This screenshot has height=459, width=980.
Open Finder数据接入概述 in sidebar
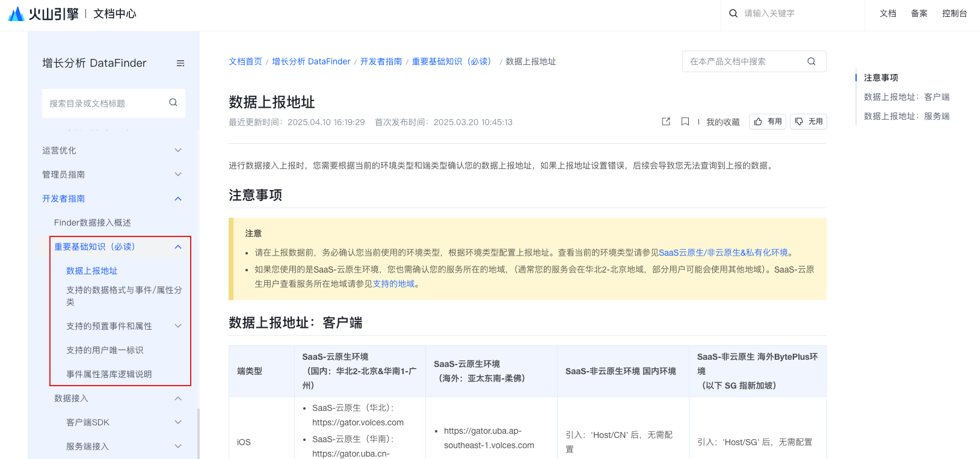coord(93,223)
